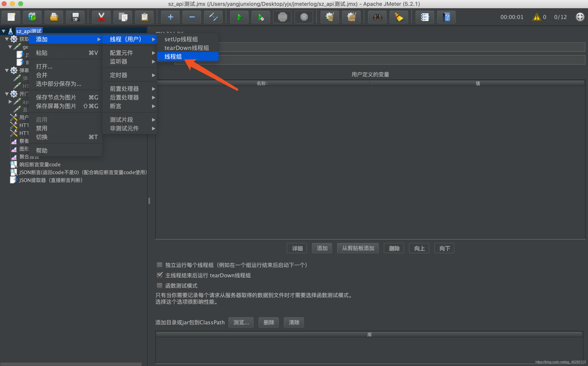Select 响应断言变量code tree item
This screenshot has height=366, width=588.
tap(40, 165)
